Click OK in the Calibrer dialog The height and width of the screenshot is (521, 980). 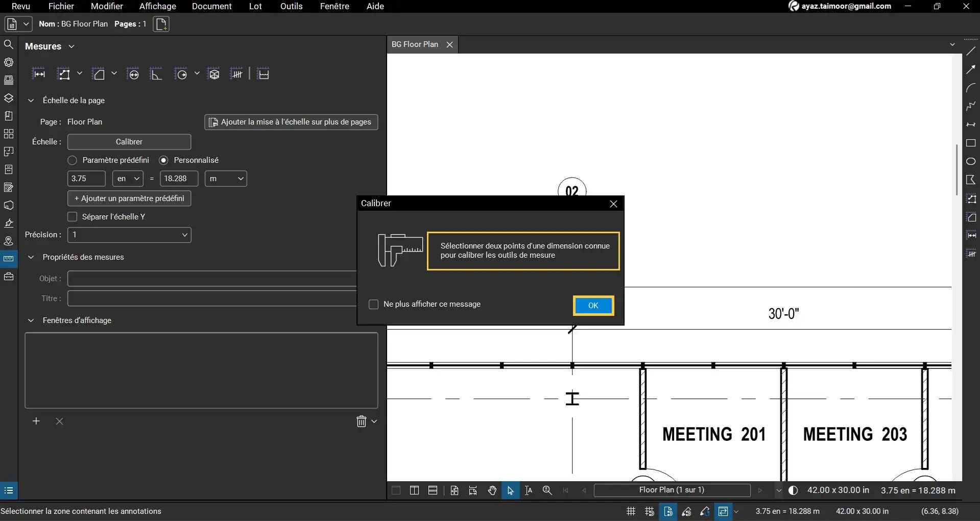pyautogui.click(x=592, y=305)
